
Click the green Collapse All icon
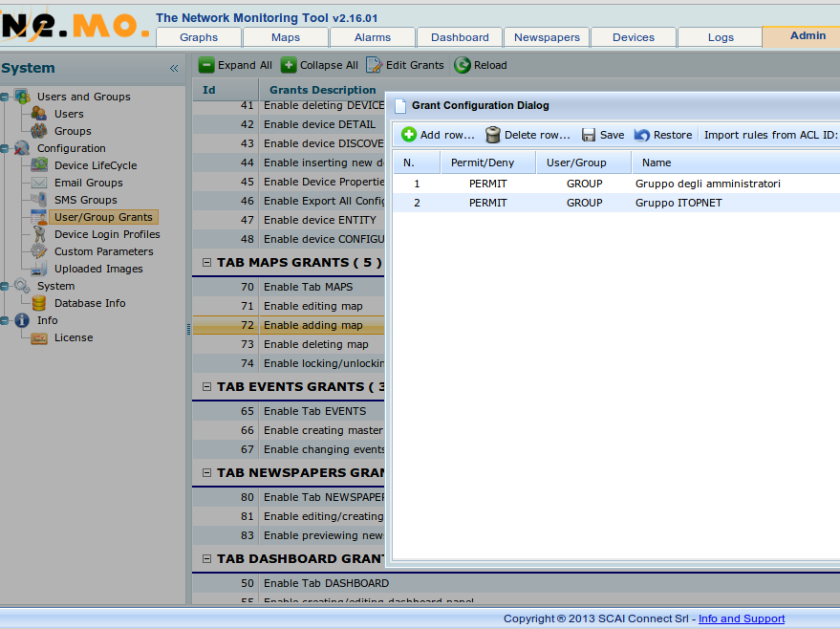click(x=289, y=65)
